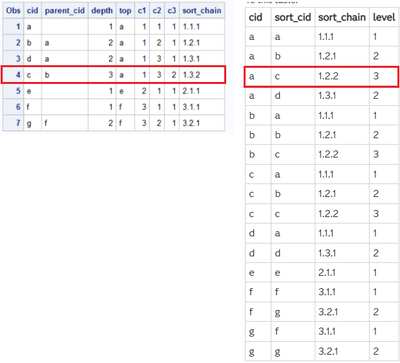Click the cid header in the Obs table
Viewport: 400px width, 363px height.
coord(33,11)
